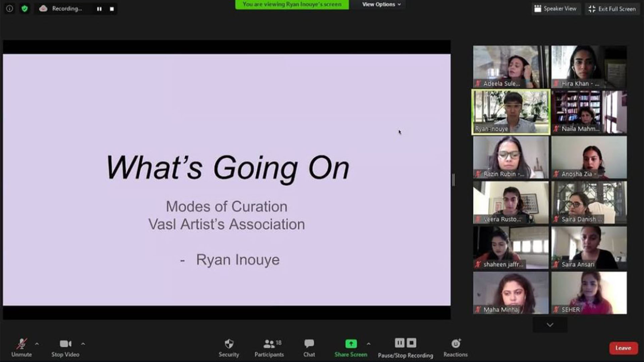The image size is (644, 362).
Task: Pause the recording from the top bar
Action: (99, 9)
